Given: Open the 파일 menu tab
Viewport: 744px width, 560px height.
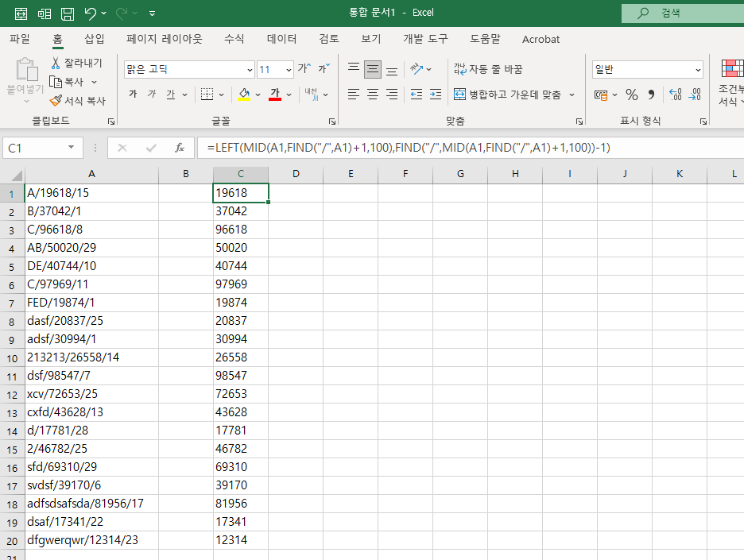Looking at the screenshot, I should [x=20, y=39].
